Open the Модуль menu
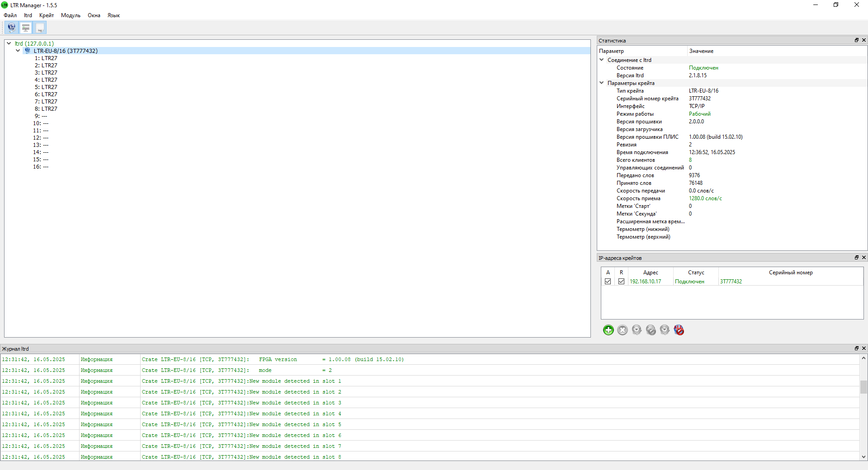Screen dimensions: 868x470 pyautogui.click(x=71, y=15)
